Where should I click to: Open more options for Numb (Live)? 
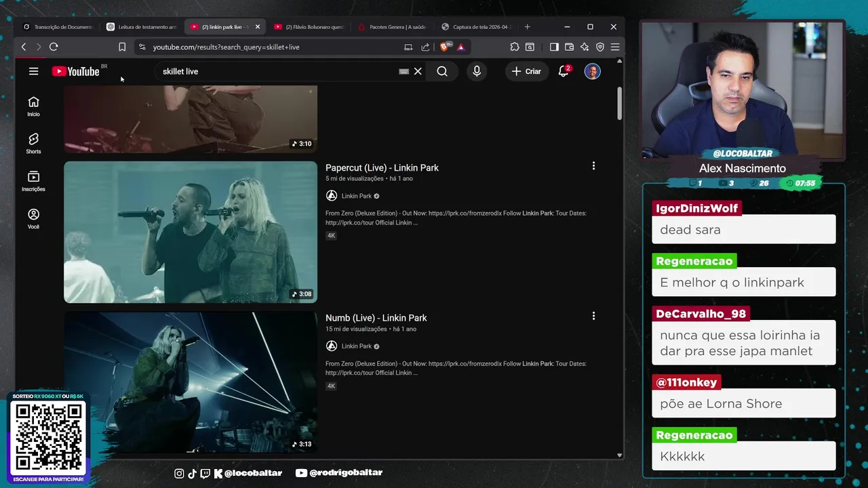593,316
